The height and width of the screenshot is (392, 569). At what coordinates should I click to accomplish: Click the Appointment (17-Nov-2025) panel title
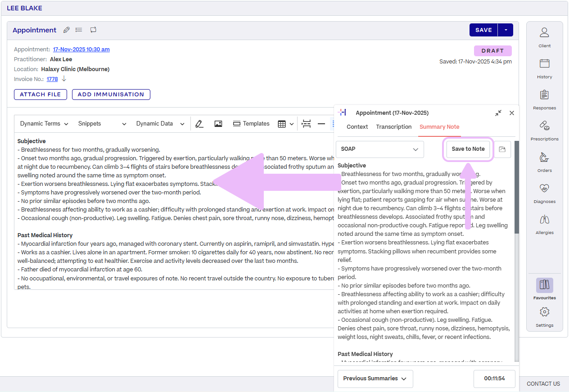tap(392, 113)
